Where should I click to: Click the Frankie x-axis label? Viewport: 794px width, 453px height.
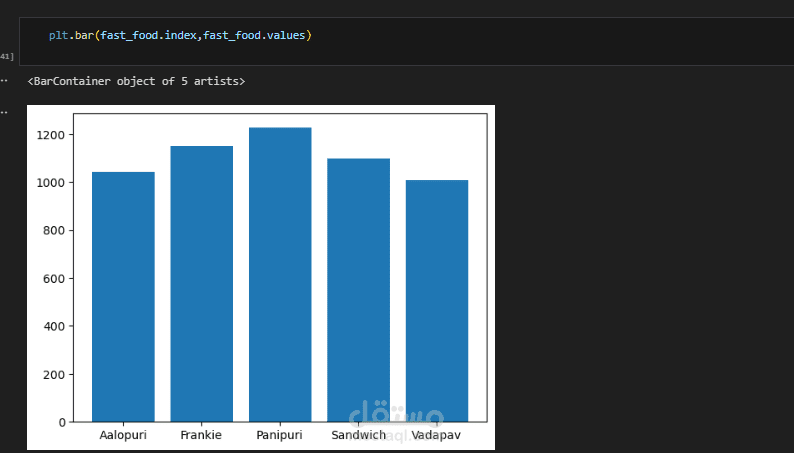tap(201, 436)
